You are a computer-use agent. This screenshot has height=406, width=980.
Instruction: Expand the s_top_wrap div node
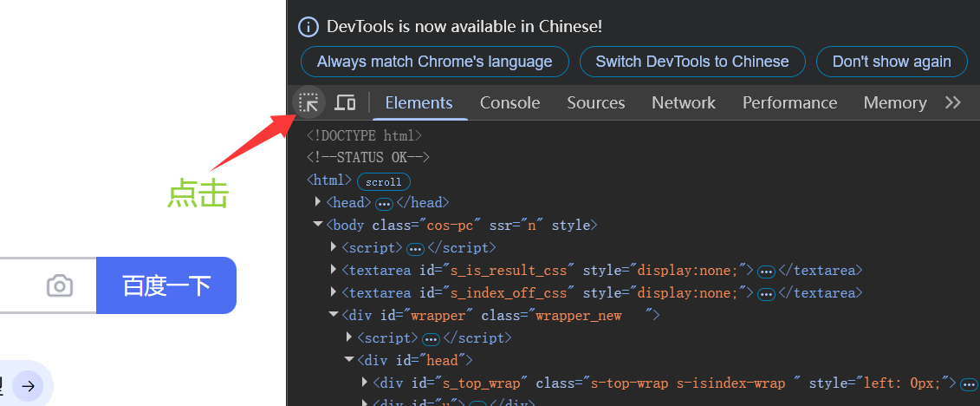point(365,382)
